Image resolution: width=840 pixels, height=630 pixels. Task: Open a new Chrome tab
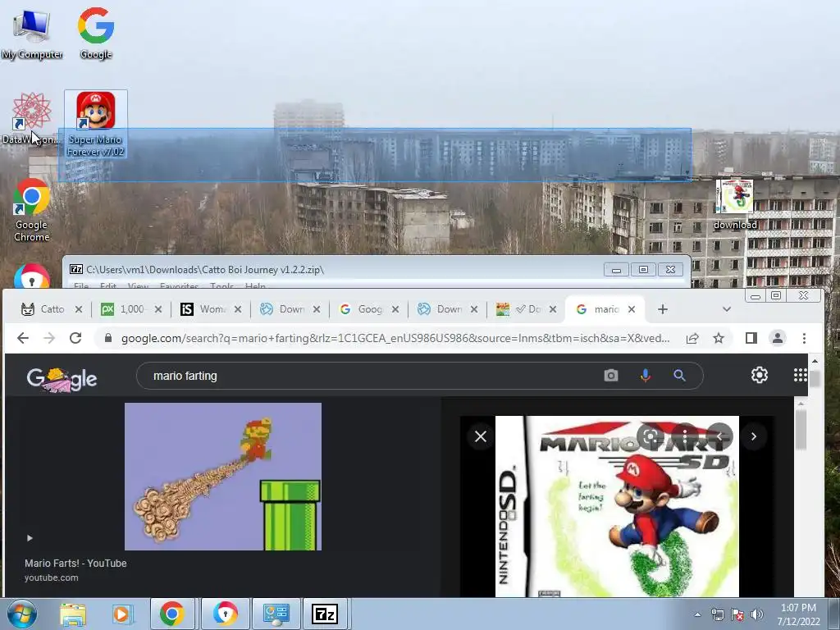click(x=663, y=309)
